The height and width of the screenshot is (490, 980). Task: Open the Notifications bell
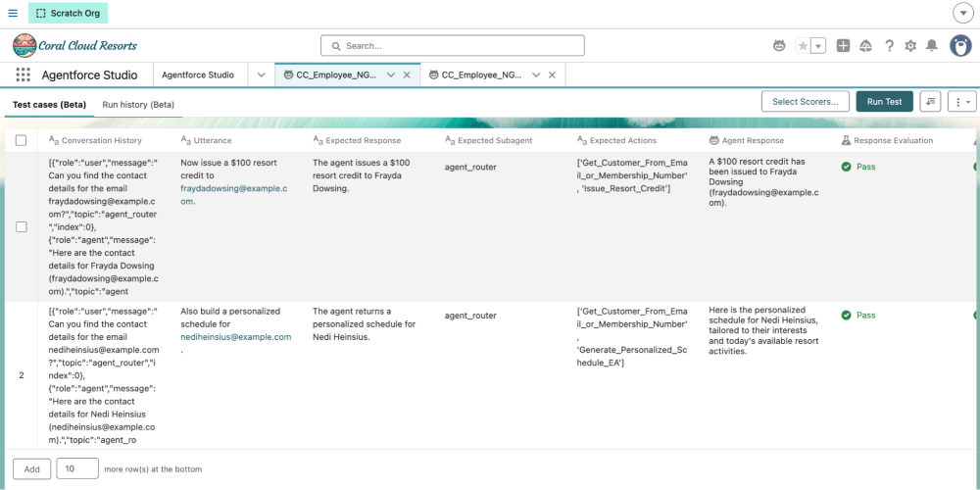point(932,46)
